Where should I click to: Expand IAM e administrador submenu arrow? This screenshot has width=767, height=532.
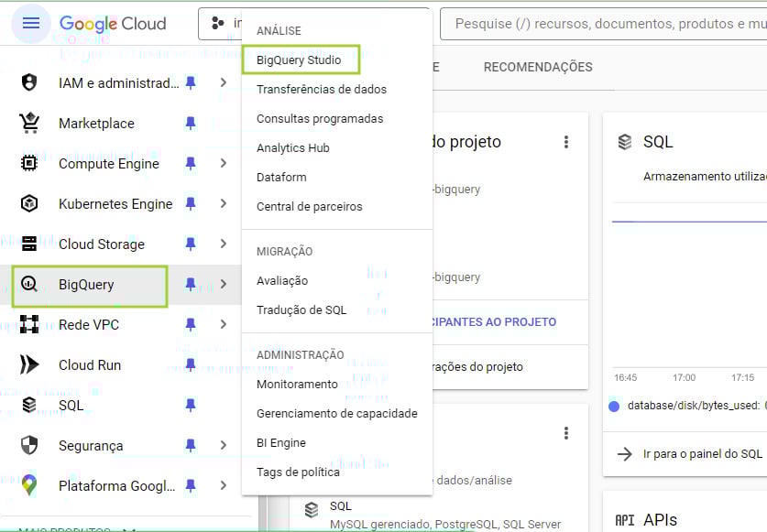224,82
